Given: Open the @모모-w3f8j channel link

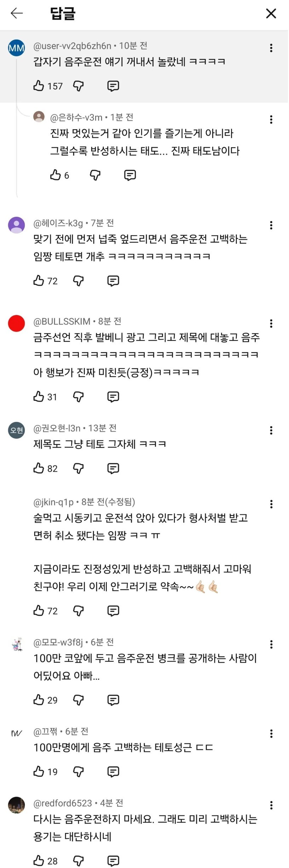Looking at the screenshot, I should coord(58,642).
